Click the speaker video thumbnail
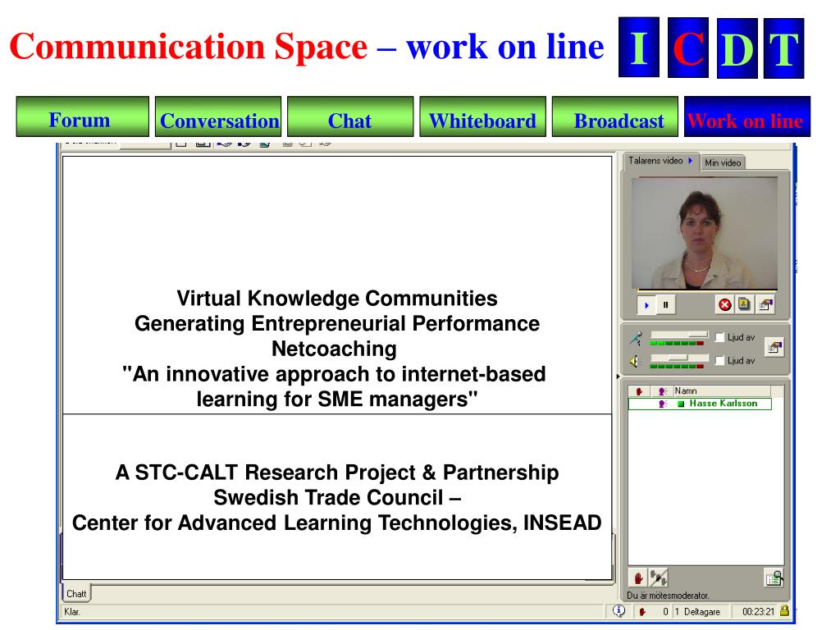 [705, 234]
